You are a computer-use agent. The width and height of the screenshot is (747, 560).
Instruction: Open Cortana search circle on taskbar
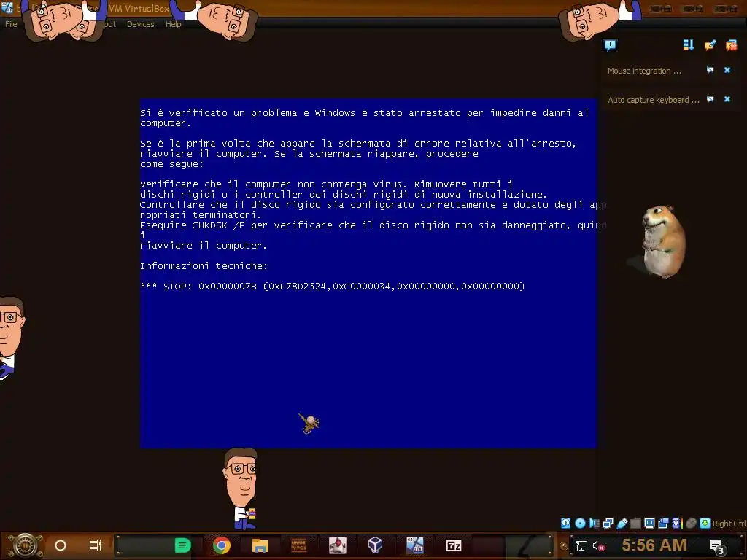point(61,545)
